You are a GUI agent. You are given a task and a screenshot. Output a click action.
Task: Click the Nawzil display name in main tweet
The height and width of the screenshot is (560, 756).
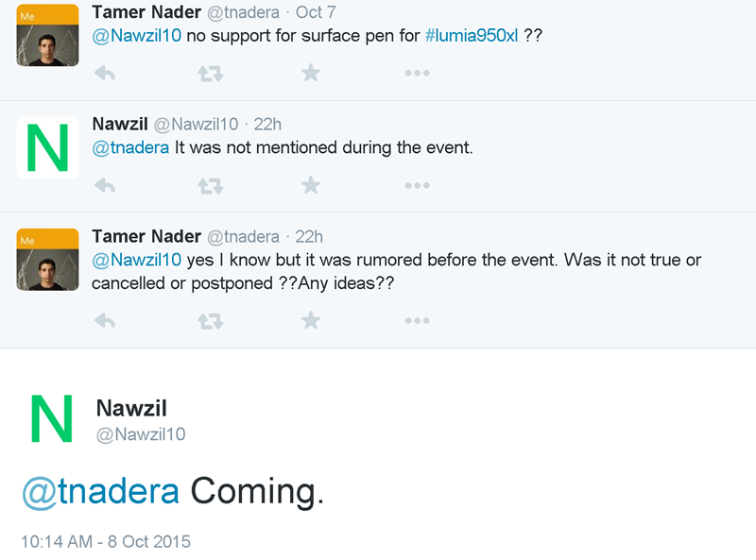tap(131, 408)
